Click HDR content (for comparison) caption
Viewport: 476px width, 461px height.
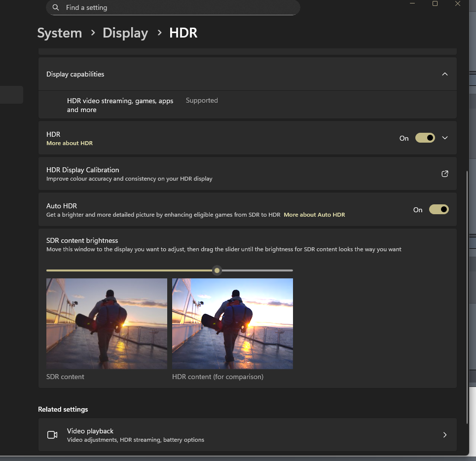coord(218,377)
